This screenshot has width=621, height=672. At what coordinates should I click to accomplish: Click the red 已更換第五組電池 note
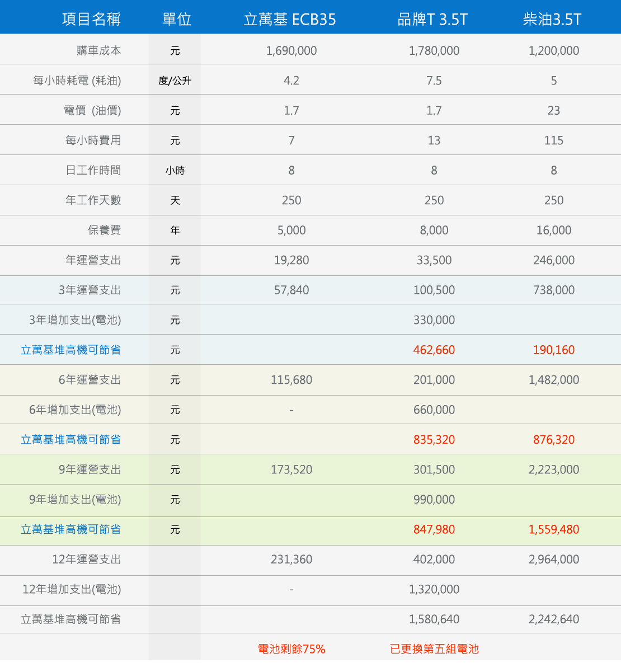click(x=434, y=649)
